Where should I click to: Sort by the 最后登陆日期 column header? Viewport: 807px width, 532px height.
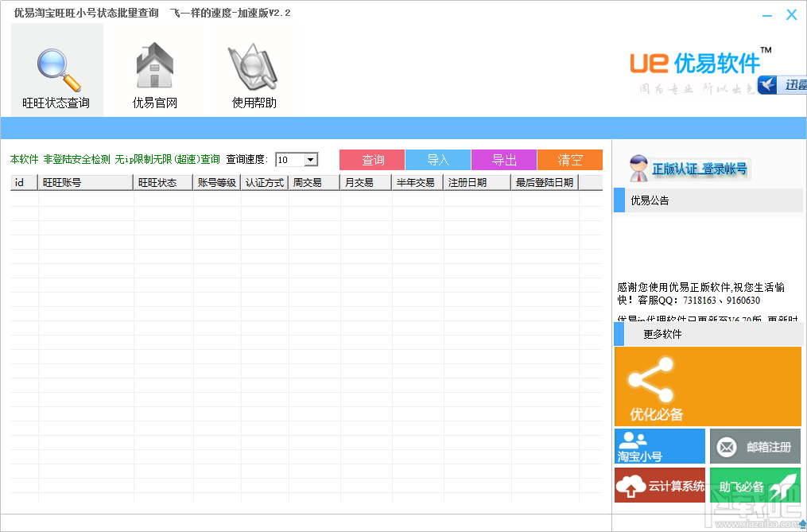pos(545,182)
